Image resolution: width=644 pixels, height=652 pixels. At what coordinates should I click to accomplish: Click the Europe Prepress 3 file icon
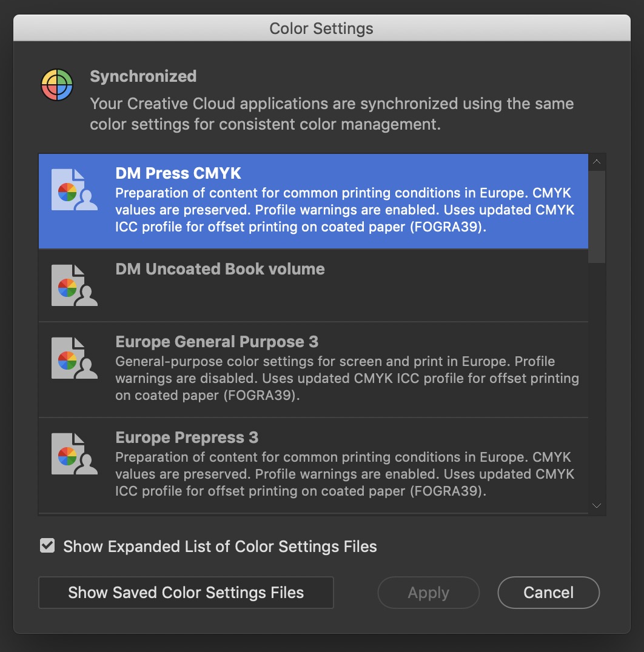(x=74, y=454)
